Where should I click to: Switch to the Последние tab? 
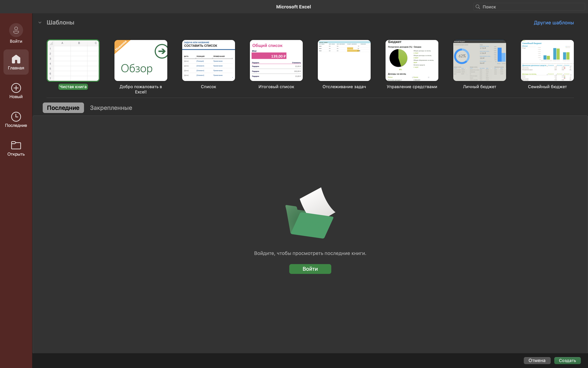click(x=63, y=108)
